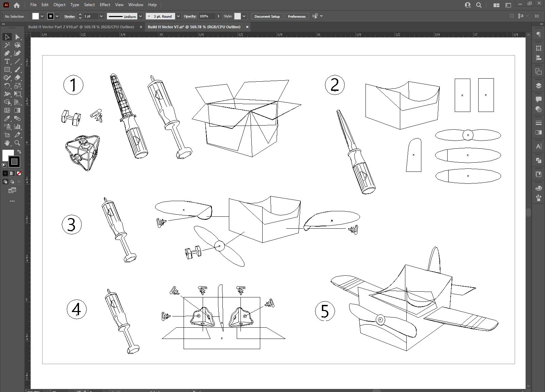Select the Direct Selection tool
Viewport: 545px width, 392px height.
[18, 37]
